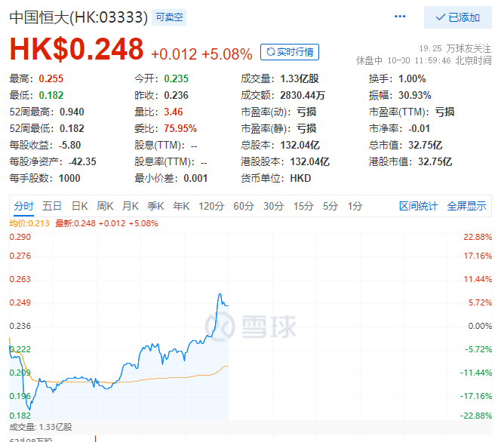This screenshot has width=504, height=442.
Task: Click the -22.88% bottom percent axis label
Action: (x=476, y=416)
